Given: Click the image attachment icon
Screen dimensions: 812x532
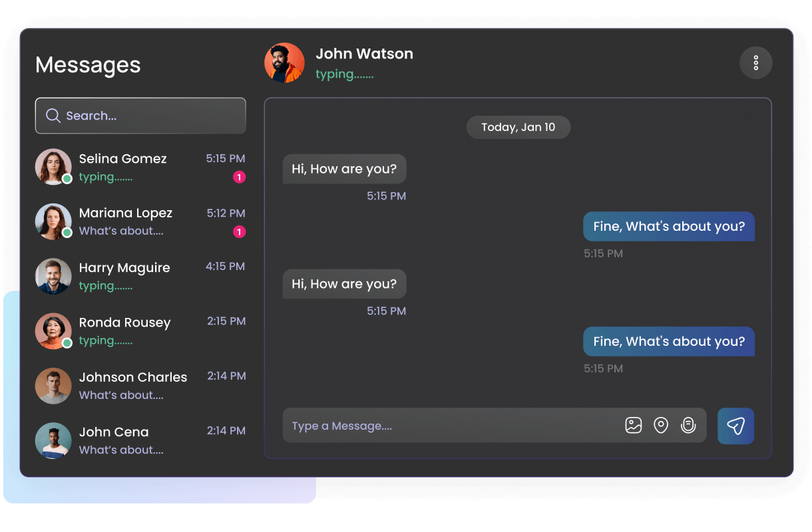Looking at the screenshot, I should pos(634,426).
